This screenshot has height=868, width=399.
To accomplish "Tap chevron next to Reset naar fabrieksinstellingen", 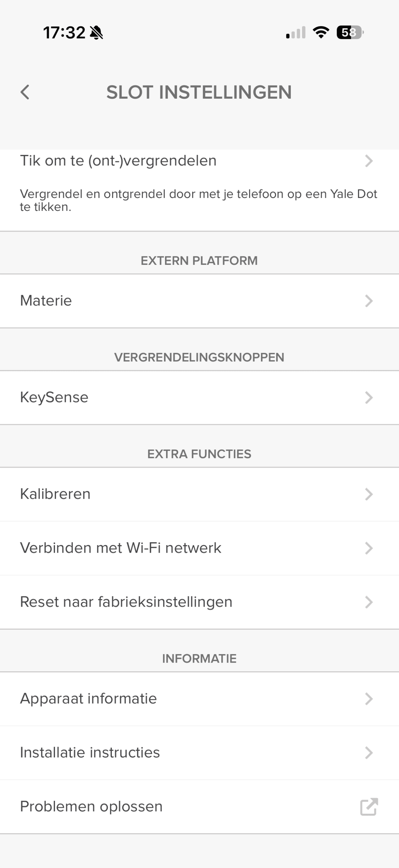I will pyautogui.click(x=369, y=602).
